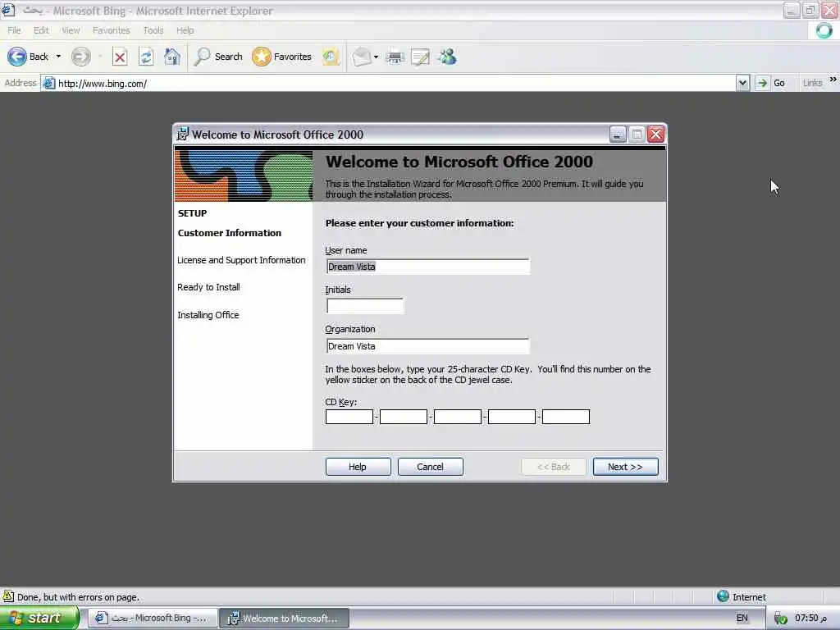Click the IE throbber logo icon

[824, 30]
